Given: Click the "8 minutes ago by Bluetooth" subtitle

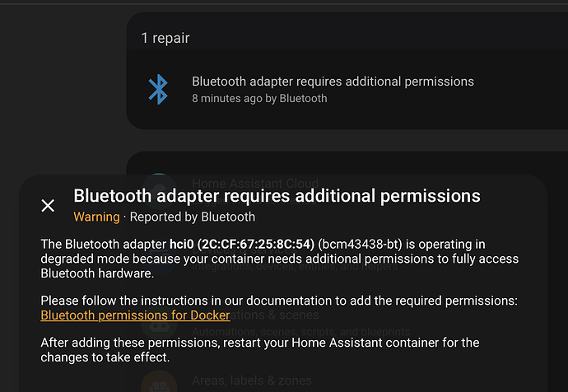Looking at the screenshot, I should 259,98.
